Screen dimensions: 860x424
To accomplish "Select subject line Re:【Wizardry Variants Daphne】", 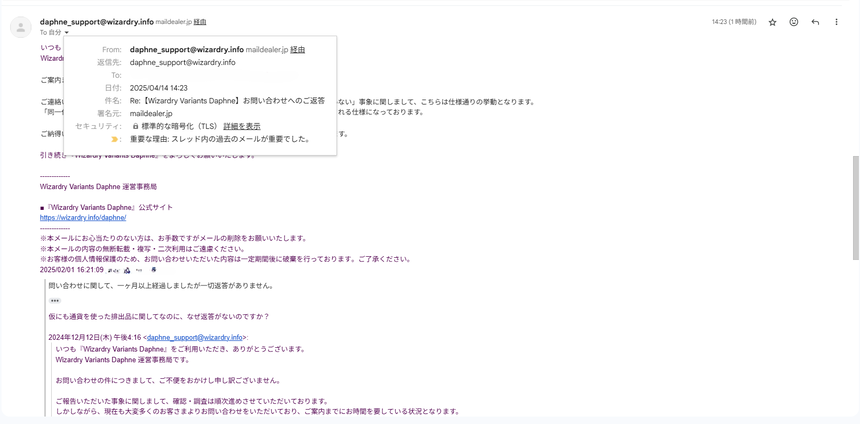I will point(228,101).
